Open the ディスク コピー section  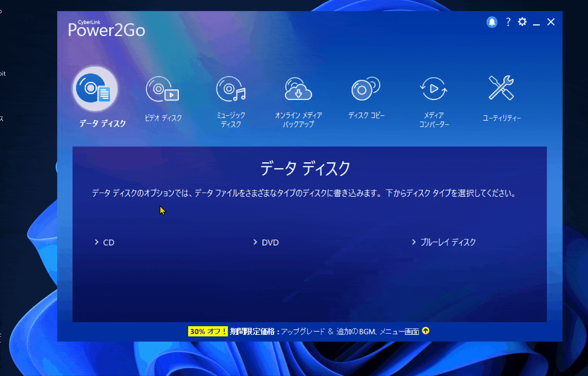366,89
